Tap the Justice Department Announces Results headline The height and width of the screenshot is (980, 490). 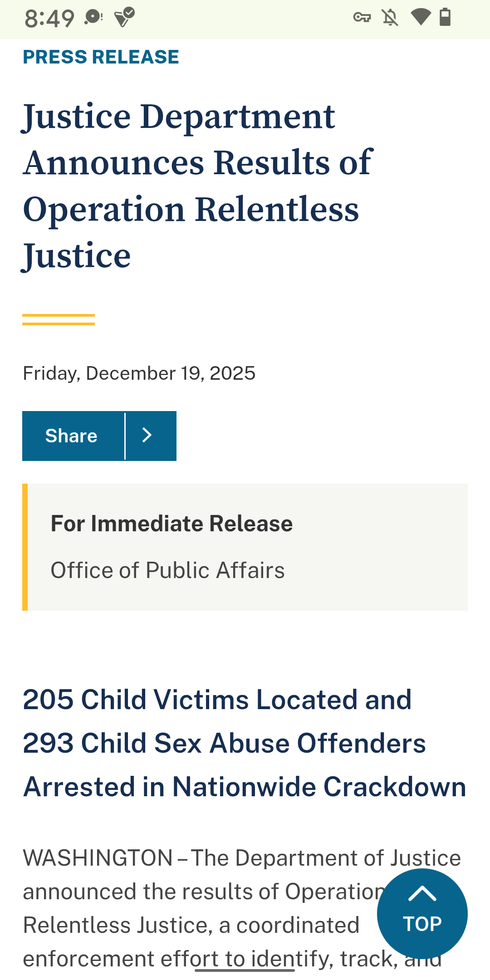point(197,186)
